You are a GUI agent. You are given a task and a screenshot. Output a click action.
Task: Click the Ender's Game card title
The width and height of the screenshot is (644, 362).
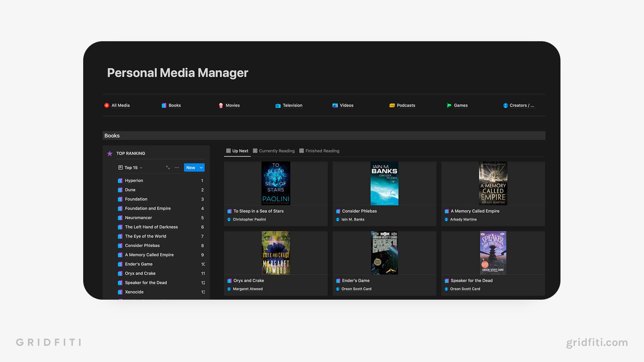[x=356, y=281]
